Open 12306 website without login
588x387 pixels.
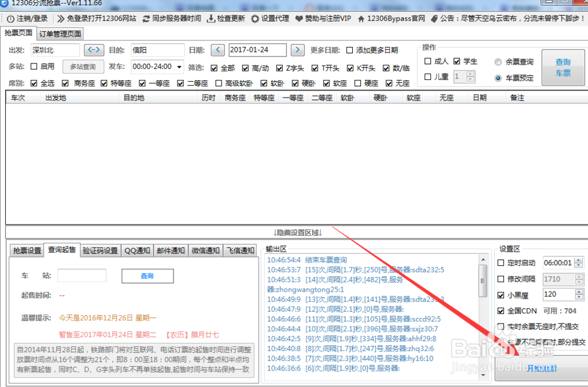click(97, 18)
